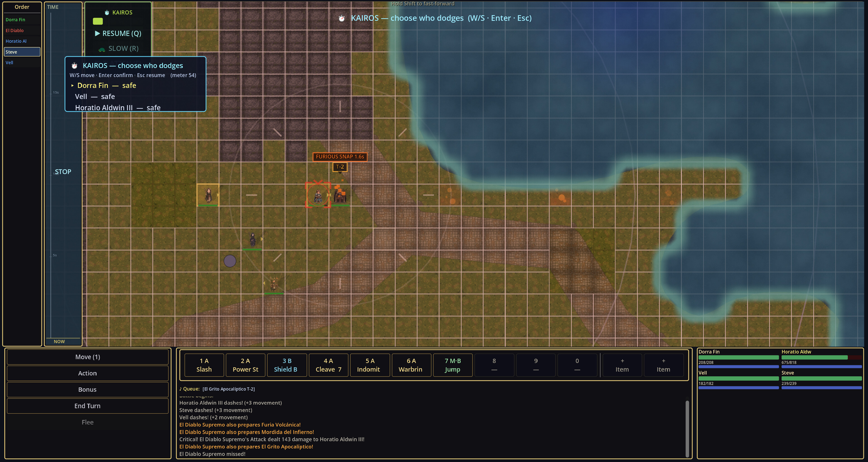Open the Action menu button
This screenshot has width=868, height=462.
pyautogui.click(x=88, y=373)
